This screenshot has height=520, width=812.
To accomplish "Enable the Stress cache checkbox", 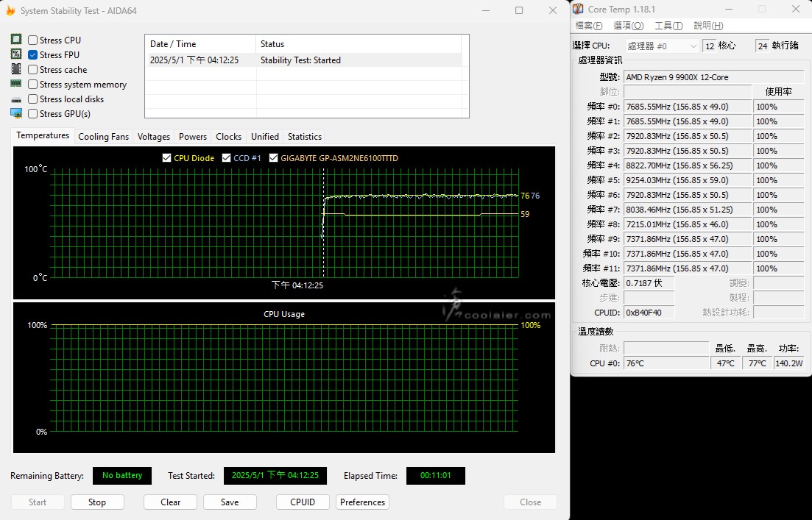I will click(32, 69).
